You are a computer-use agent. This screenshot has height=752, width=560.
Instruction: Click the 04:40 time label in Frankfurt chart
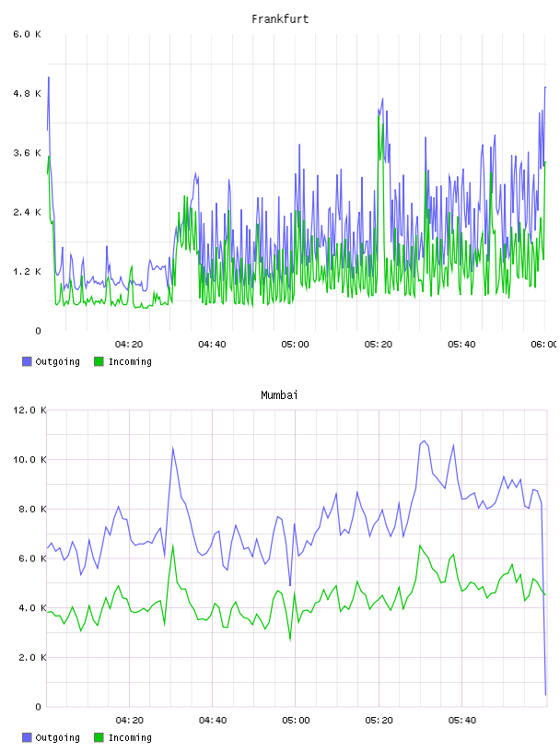click(x=212, y=345)
